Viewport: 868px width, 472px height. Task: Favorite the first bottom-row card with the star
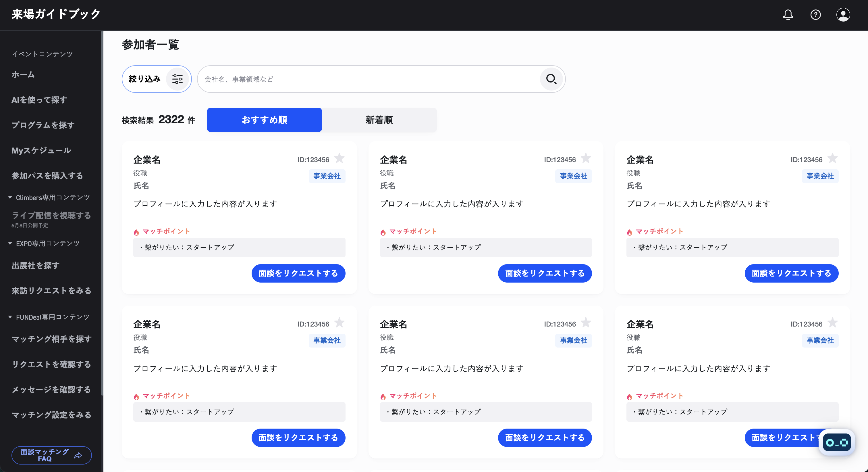coord(339,323)
